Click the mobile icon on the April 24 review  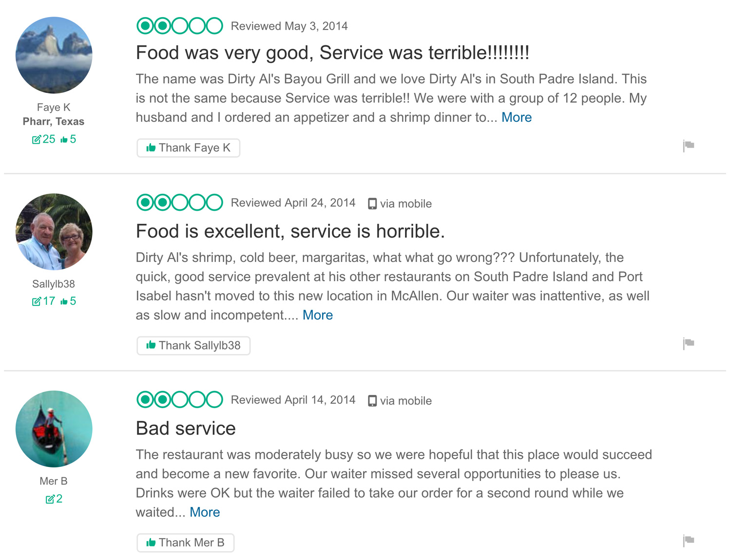pyautogui.click(x=372, y=204)
